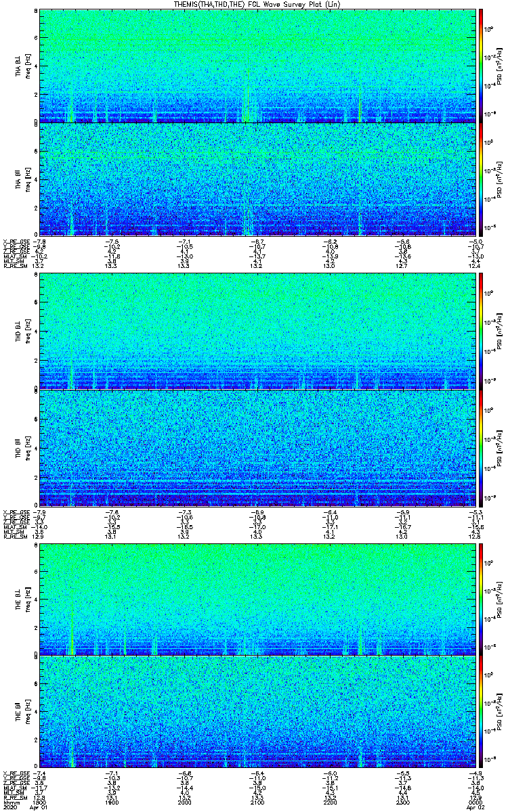
Task: Click the THD B-perpendicular spectrogram panel
Action: pyautogui.click(x=257, y=332)
